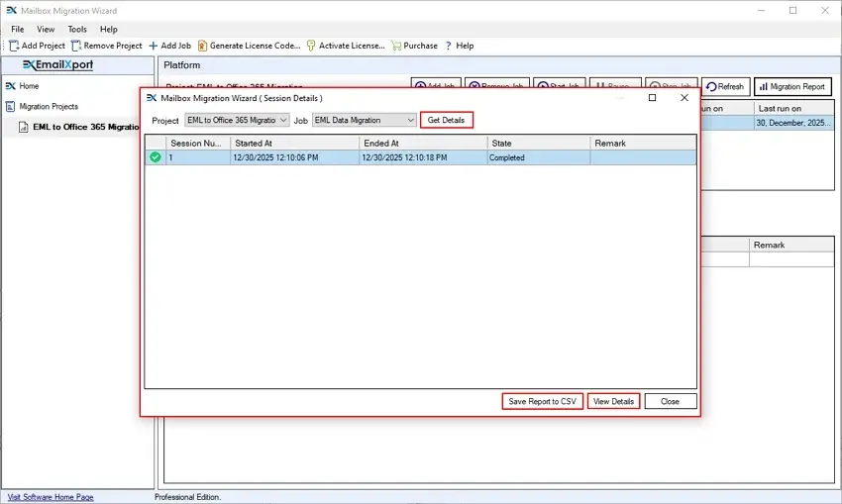Click the green completed check icon for session 1
Screen dimensions: 842x504
click(x=156, y=157)
